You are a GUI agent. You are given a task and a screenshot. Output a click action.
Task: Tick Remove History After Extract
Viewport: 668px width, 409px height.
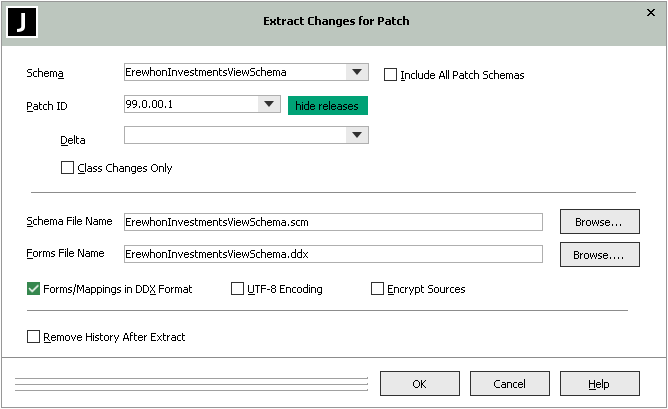pos(35,337)
